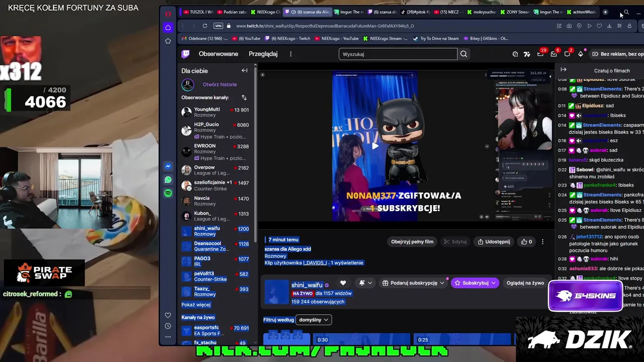Click the VPN badge in address bar
Viewport: 644px width, 362px height.
[x=218, y=26]
